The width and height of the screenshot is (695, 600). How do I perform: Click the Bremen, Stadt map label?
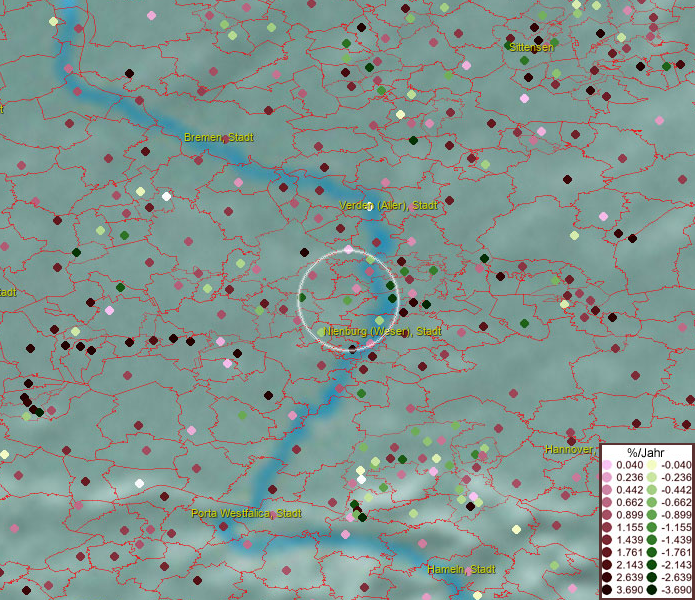point(218,137)
